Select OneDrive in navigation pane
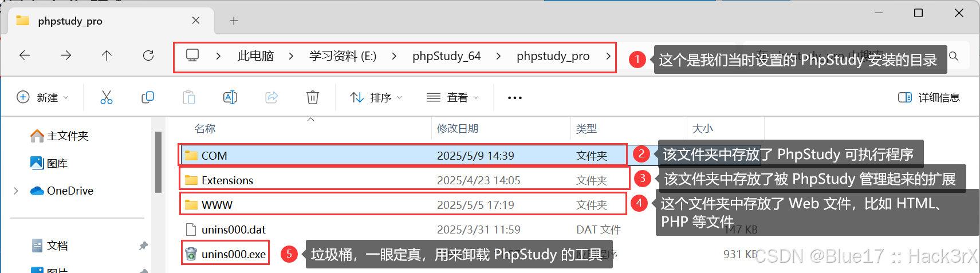The height and width of the screenshot is (273, 980). (x=70, y=191)
